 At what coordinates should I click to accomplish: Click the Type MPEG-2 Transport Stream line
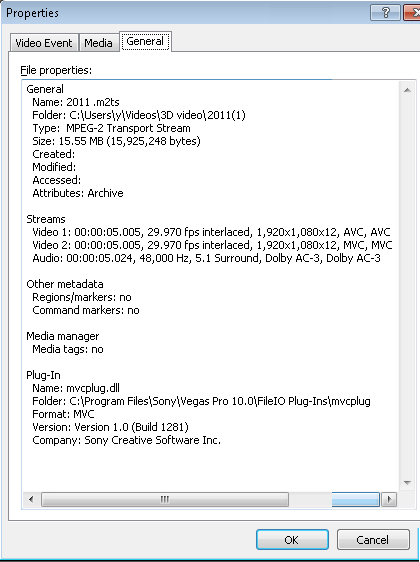tap(111, 128)
